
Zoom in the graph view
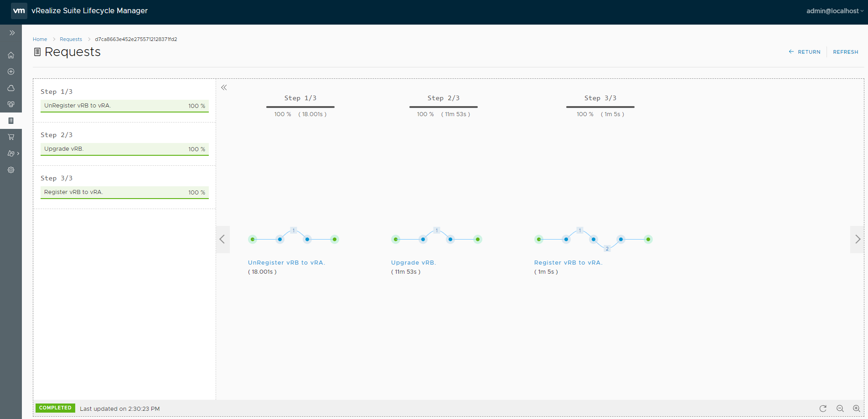pyautogui.click(x=857, y=409)
